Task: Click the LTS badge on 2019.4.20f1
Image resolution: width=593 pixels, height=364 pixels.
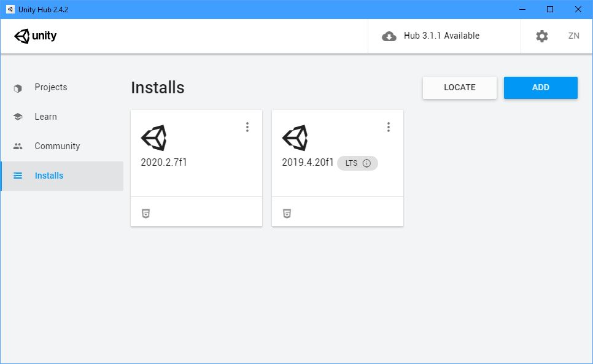Action: pyautogui.click(x=352, y=163)
